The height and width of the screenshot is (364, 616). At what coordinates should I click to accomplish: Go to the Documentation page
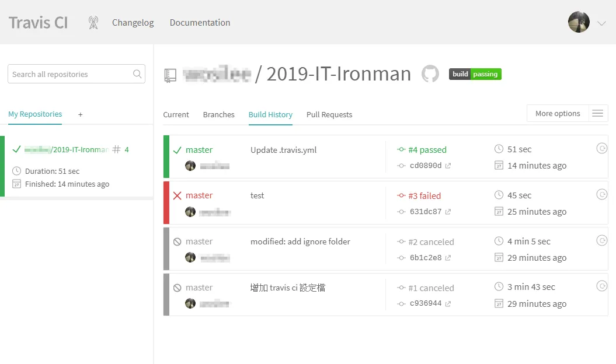point(200,23)
